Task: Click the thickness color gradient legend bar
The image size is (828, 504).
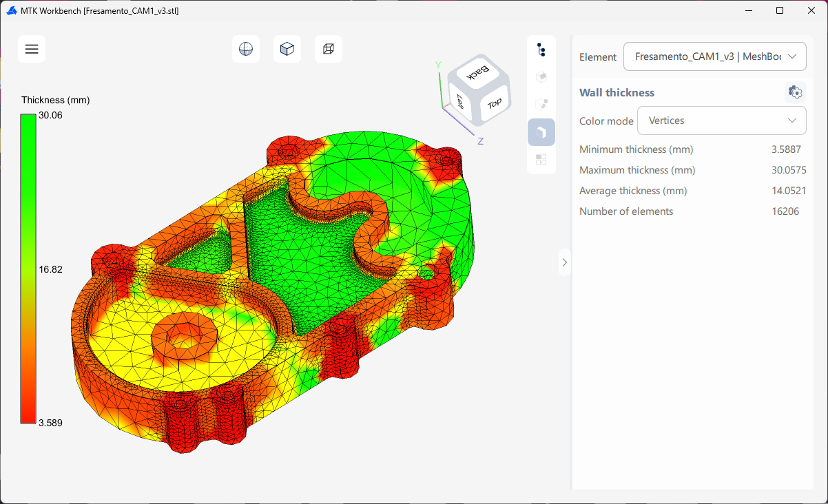Action: pos(28,269)
